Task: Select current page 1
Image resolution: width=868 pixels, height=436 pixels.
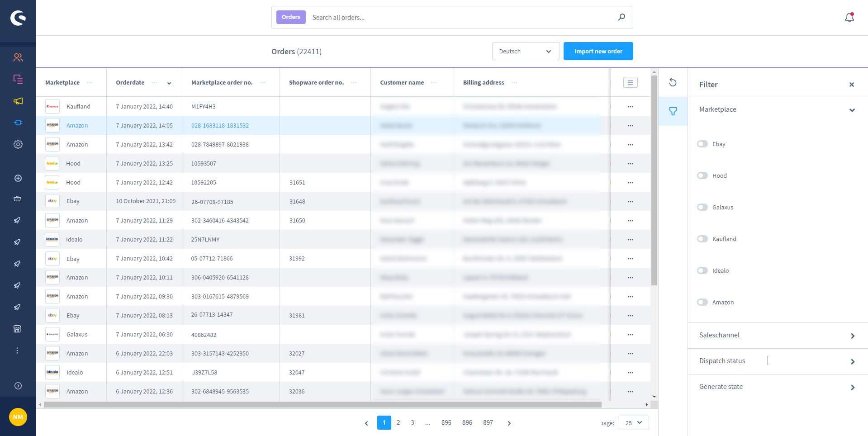Action: [x=384, y=422]
